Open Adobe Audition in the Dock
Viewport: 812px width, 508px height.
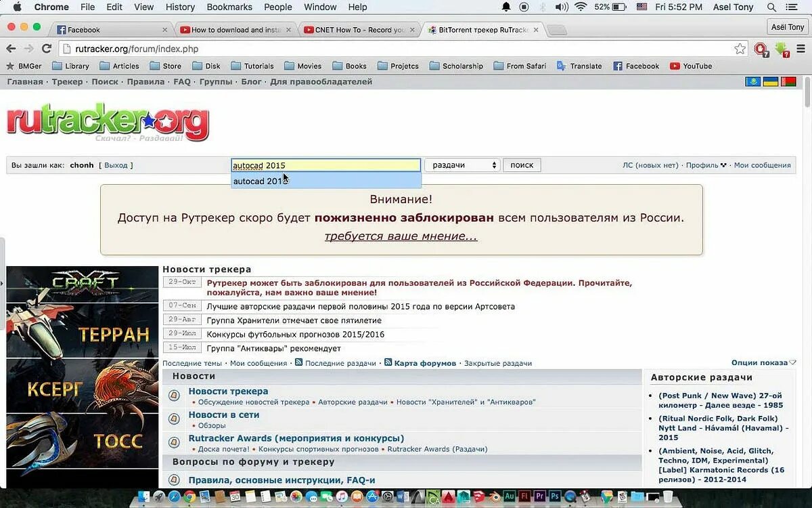click(510, 497)
